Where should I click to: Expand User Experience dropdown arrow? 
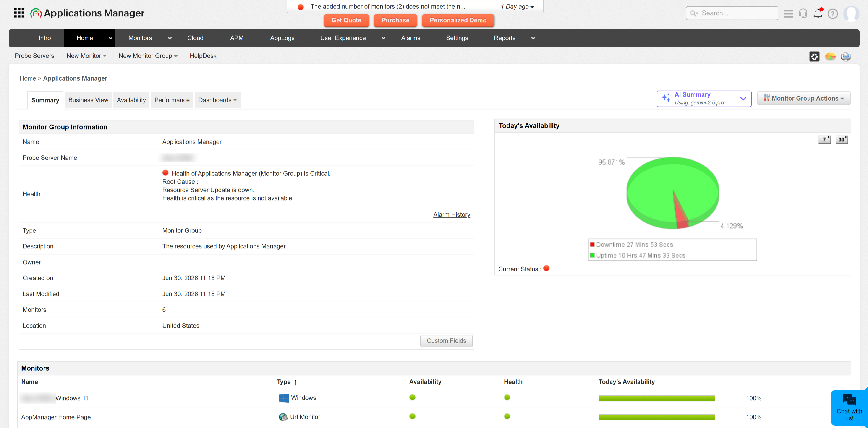[x=383, y=38]
